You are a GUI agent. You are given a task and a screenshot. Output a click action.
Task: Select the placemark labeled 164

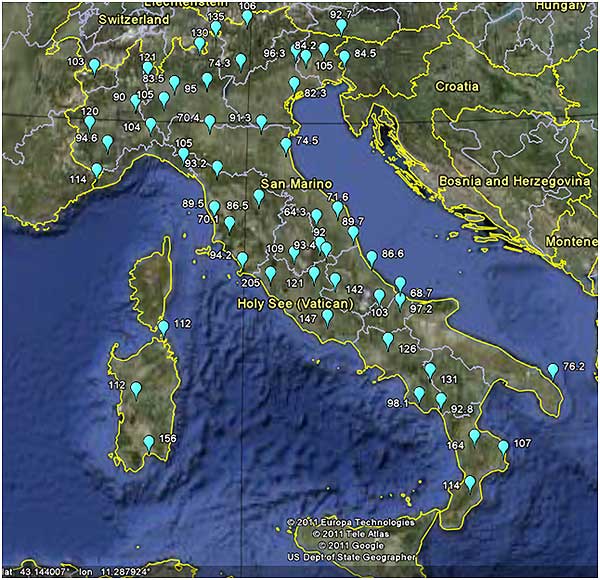475,437
